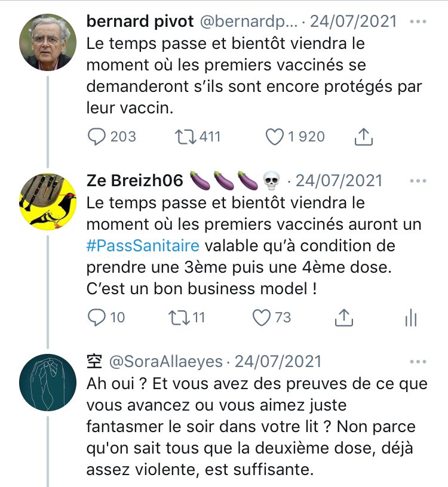Share Ze Breizh06's tweet
This screenshot has height=487, width=448.
pyautogui.click(x=343, y=318)
